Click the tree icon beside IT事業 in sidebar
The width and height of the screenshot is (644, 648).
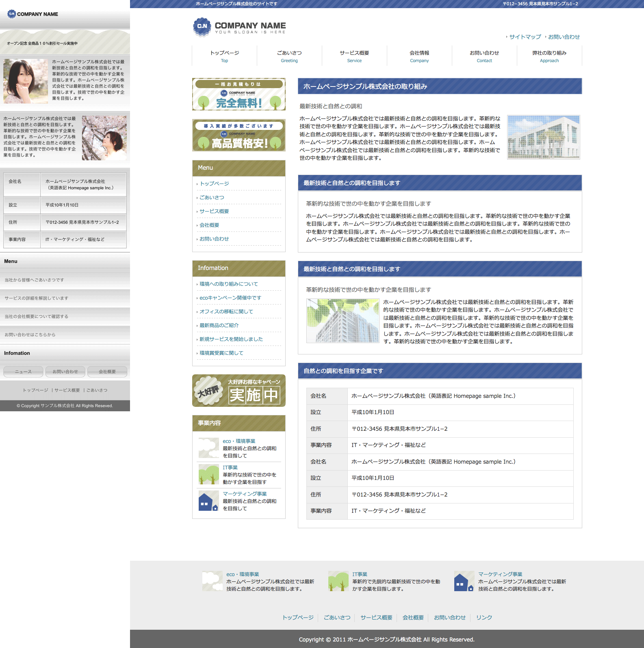point(208,474)
